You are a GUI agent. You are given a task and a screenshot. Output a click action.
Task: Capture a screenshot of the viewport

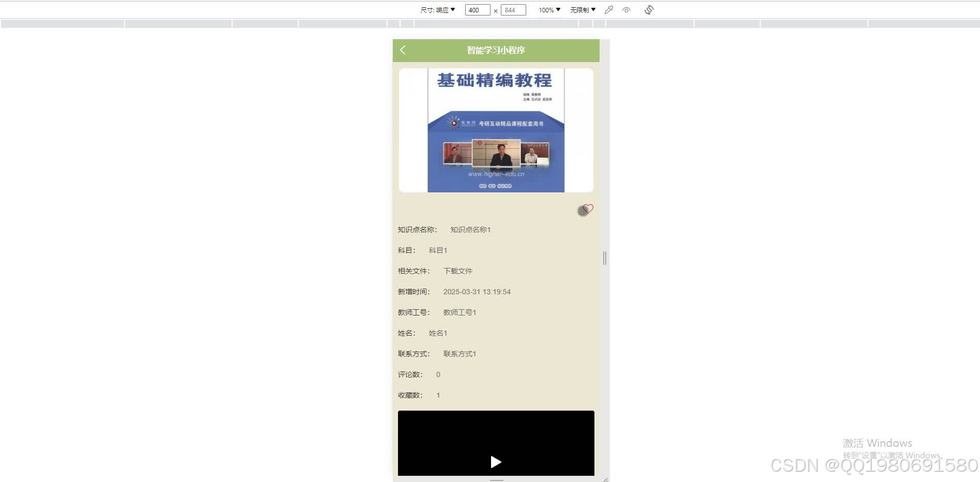pyautogui.click(x=608, y=10)
